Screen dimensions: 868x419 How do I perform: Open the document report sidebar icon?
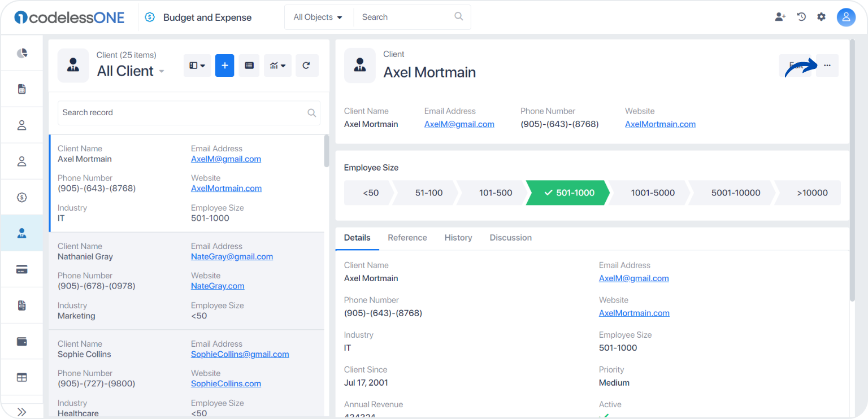coord(22,305)
